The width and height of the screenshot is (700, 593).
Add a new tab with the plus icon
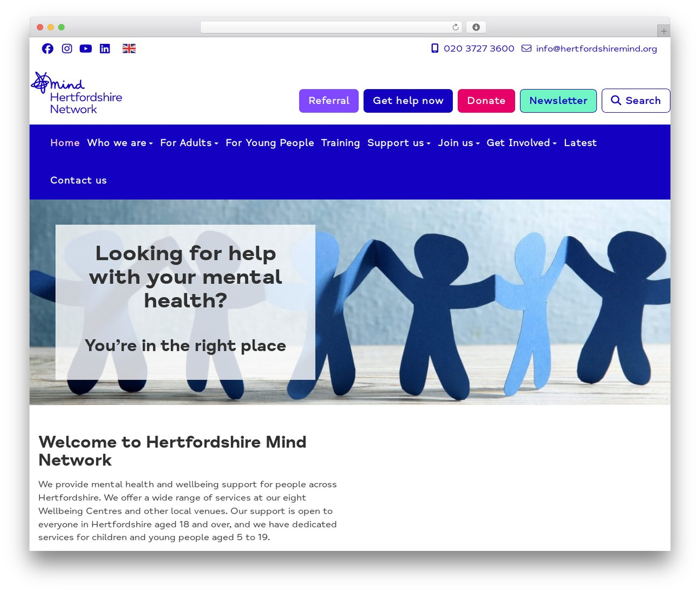(x=663, y=31)
